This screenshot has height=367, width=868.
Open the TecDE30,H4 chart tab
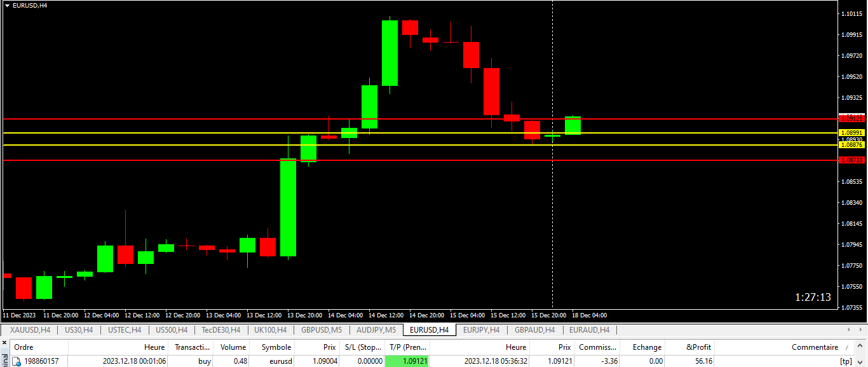click(x=220, y=330)
